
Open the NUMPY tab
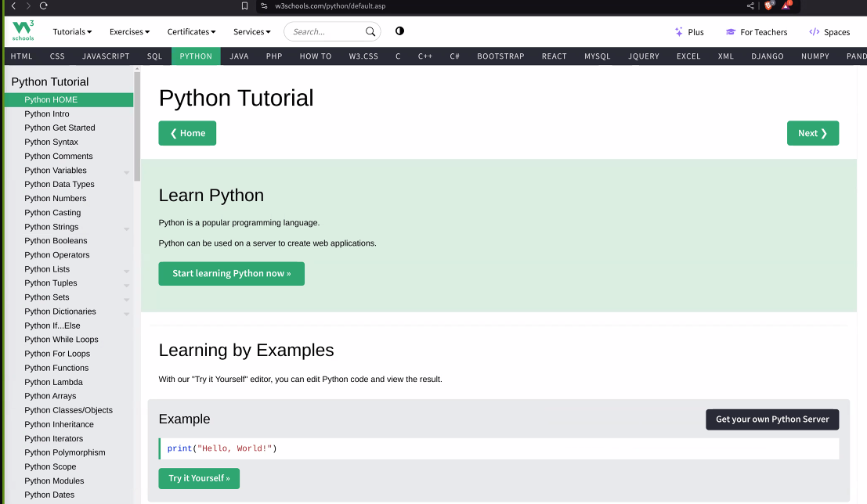click(x=815, y=56)
